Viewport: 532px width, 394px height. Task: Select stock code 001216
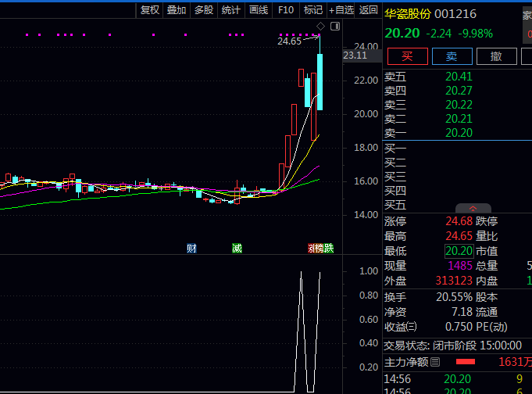[x=455, y=14]
